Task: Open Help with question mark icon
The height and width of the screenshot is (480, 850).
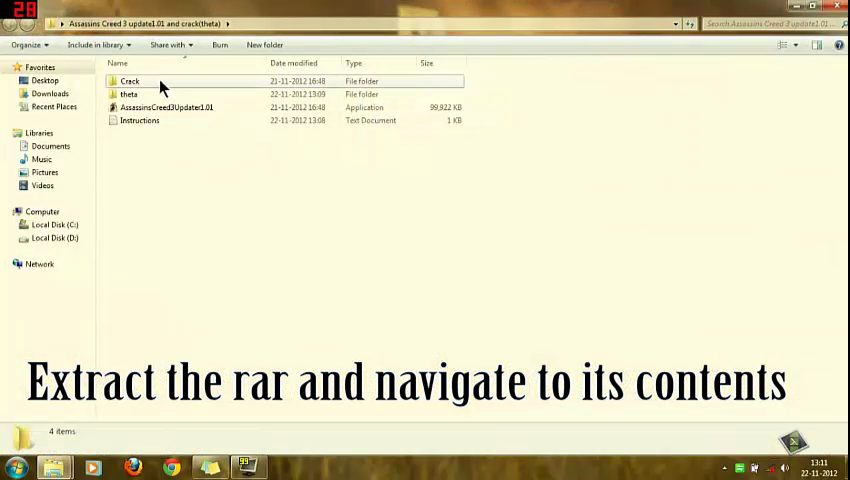Action: click(x=839, y=45)
